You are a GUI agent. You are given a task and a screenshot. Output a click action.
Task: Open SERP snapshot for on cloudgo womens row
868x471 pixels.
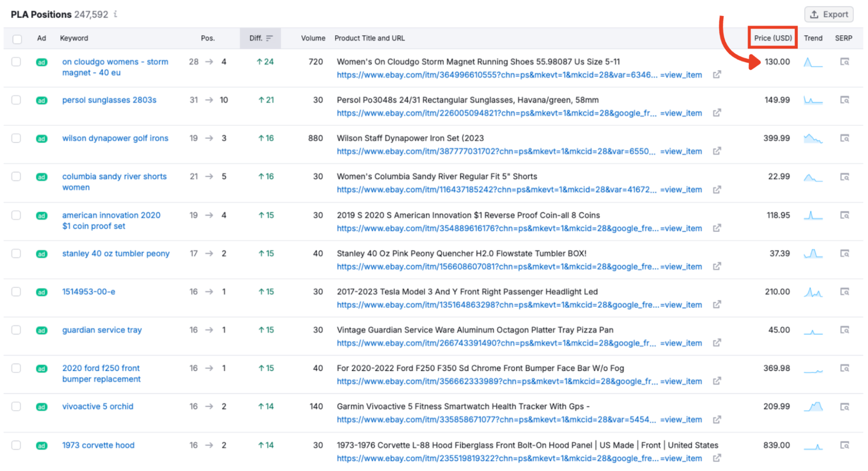coord(844,62)
